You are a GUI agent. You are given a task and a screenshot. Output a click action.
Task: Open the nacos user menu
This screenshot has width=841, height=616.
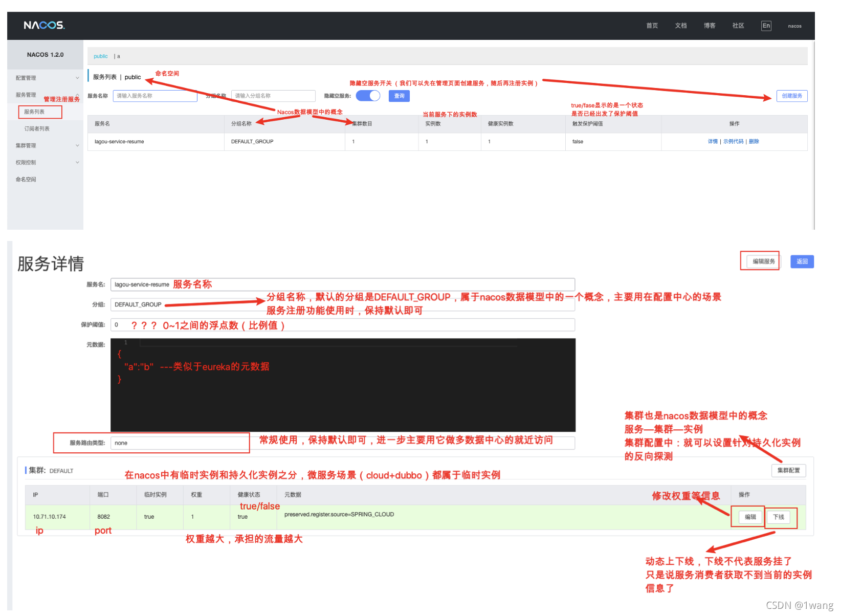pyautogui.click(x=794, y=26)
